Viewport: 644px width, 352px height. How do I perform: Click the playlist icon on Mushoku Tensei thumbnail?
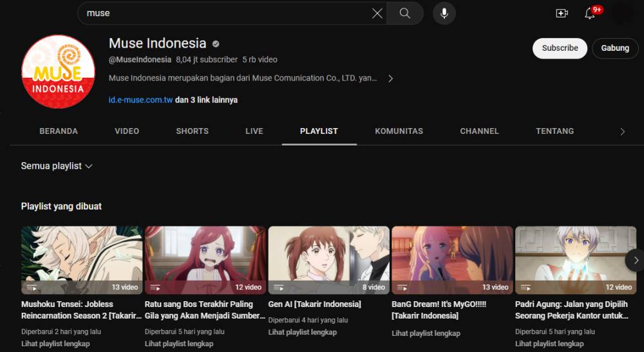pos(32,287)
